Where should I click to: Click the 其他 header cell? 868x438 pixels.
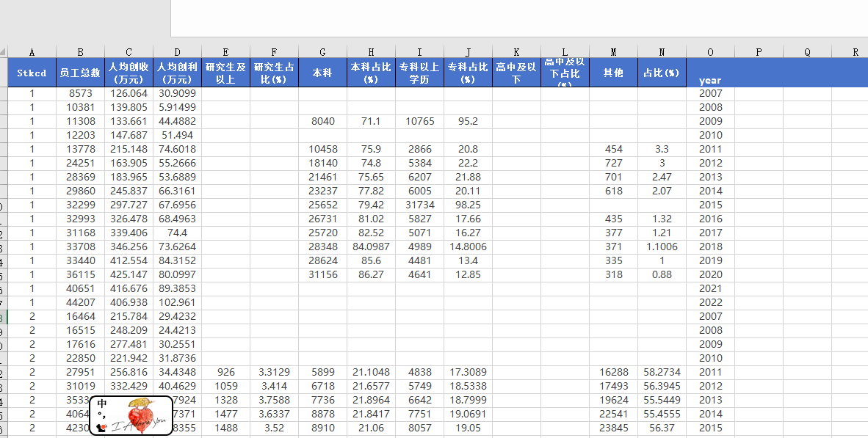(x=613, y=73)
